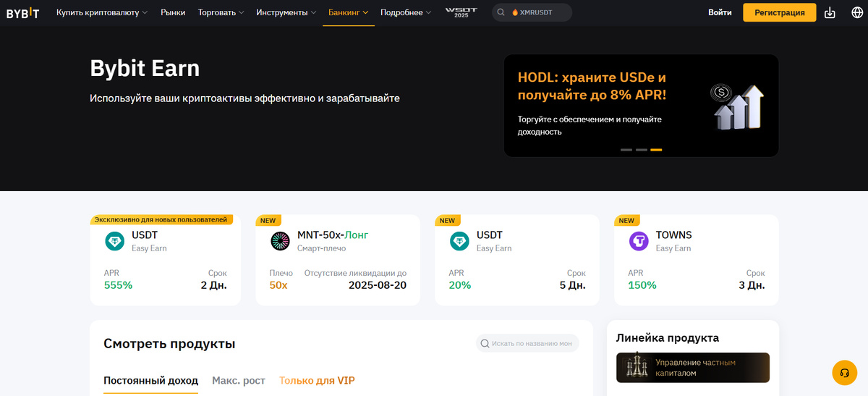Viewport: 868px width, 396px height.
Task: Click the 5 Дн. term value
Action: click(573, 285)
